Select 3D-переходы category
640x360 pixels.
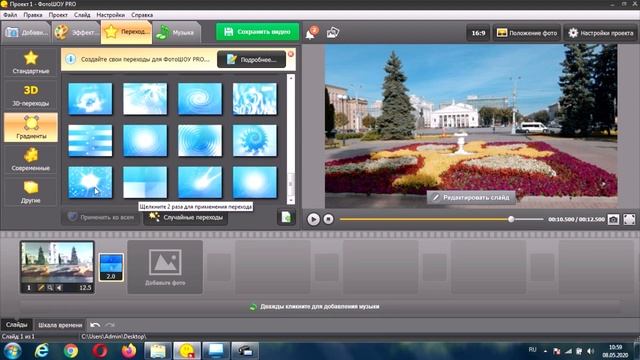31,95
